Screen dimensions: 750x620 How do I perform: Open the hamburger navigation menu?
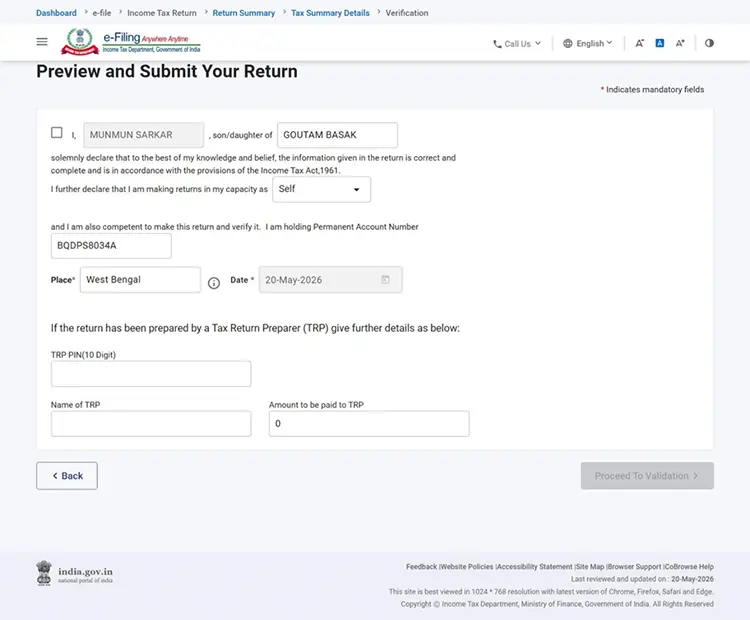42,42
